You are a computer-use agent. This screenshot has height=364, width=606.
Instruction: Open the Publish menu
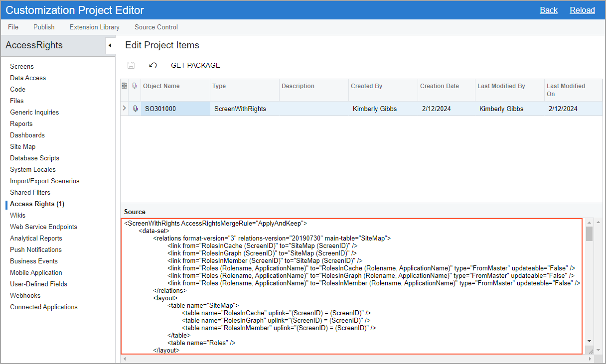tap(44, 27)
